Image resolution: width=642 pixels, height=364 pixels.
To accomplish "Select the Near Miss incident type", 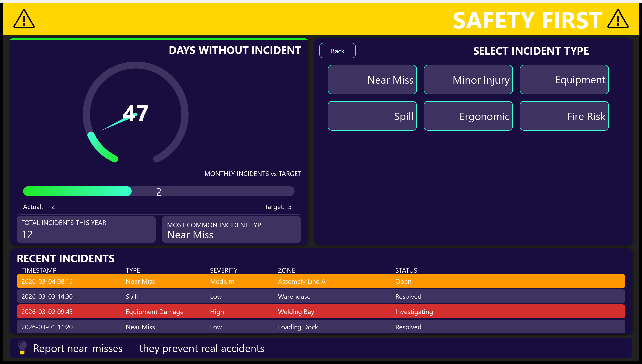I will (372, 79).
